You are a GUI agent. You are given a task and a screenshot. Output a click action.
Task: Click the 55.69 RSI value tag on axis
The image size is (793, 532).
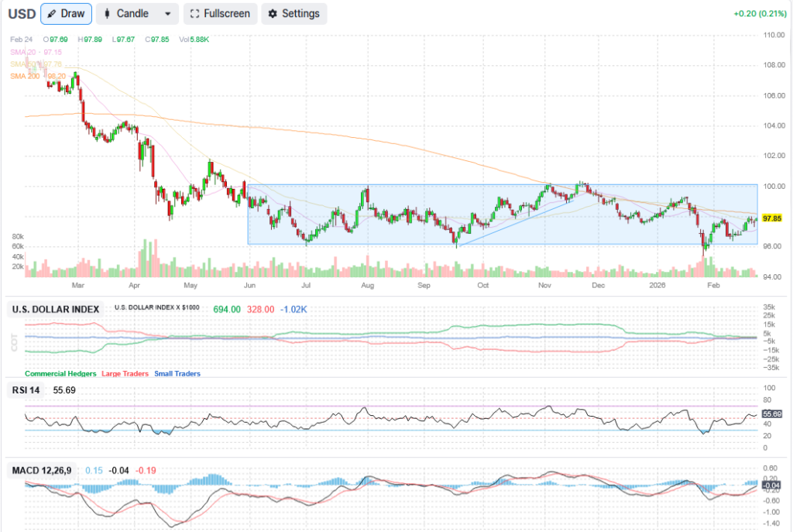click(x=771, y=414)
